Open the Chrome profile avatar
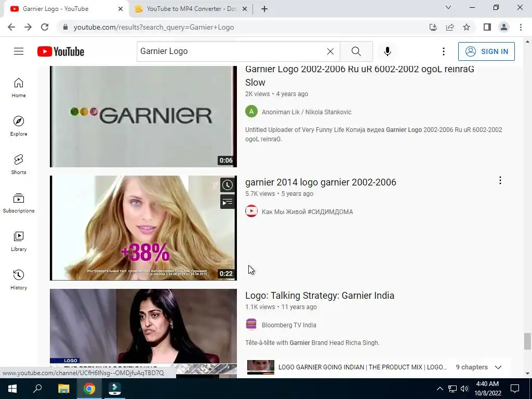The width and height of the screenshot is (532, 399). tap(504, 27)
